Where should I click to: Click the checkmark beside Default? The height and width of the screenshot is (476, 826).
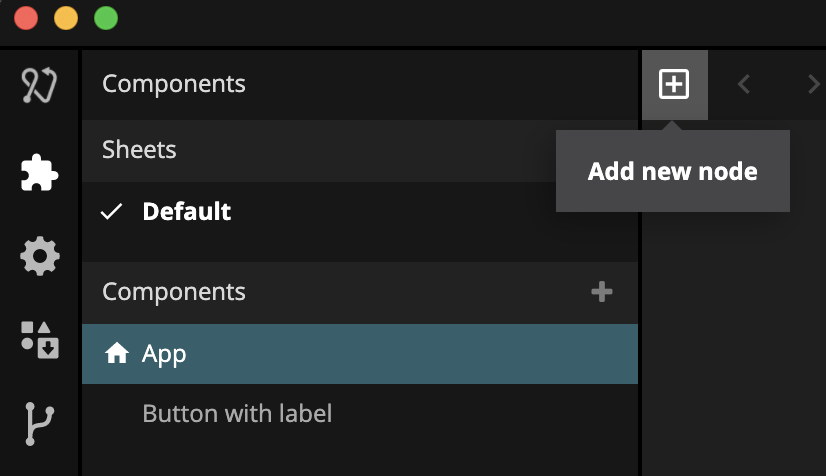[x=112, y=212]
